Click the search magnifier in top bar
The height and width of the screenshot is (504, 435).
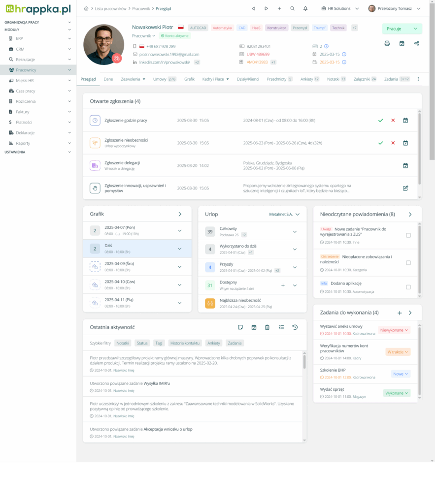(x=293, y=8)
